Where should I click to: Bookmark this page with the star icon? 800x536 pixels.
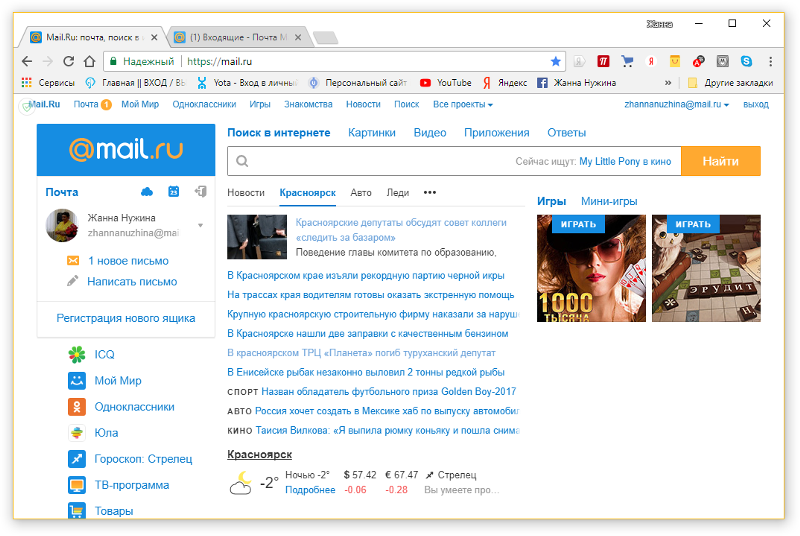pos(556,62)
